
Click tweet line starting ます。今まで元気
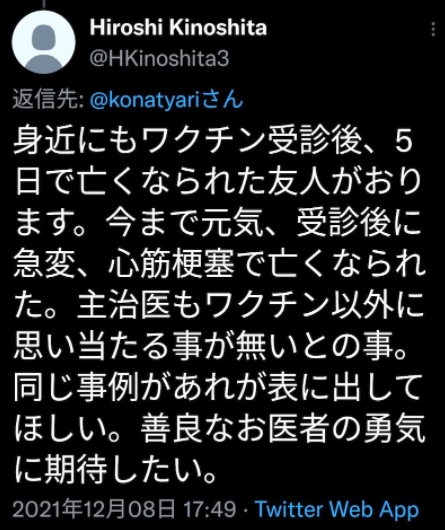pyautogui.click(x=218, y=223)
